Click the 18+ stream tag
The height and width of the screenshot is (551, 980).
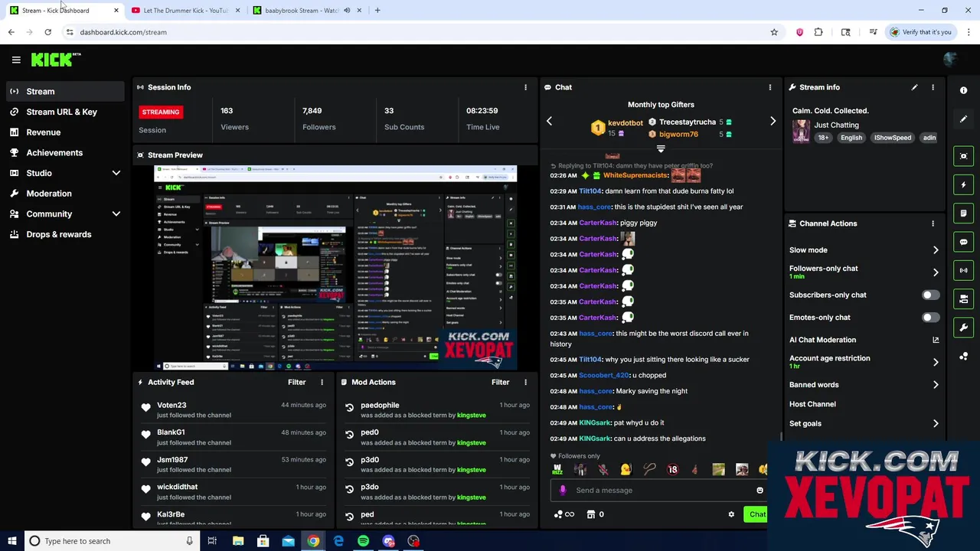(823, 138)
